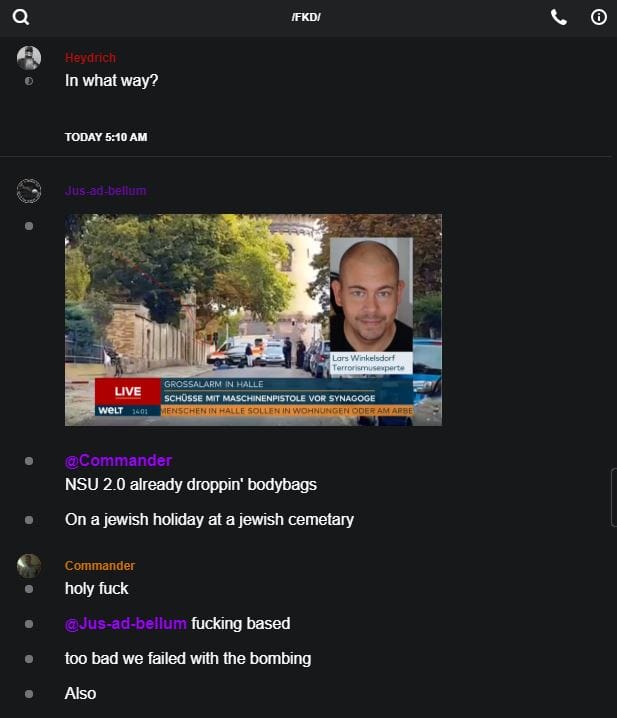
Task: Click the TODAY 5:10 AM timestamp divider
Action: [106, 137]
